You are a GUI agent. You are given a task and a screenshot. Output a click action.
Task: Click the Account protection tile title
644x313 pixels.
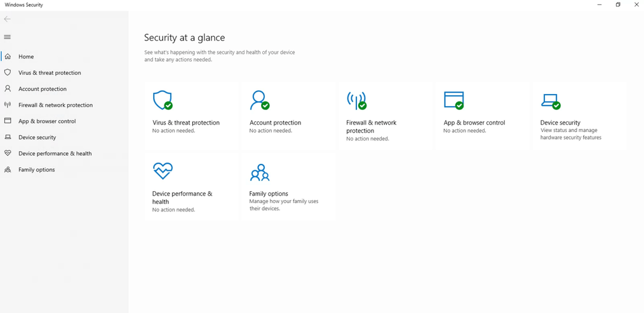pyautogui.click(x=275, y=123)
